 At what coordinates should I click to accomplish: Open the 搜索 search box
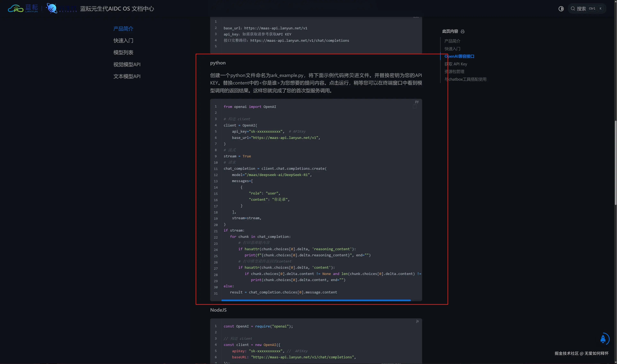pos(587,9)
